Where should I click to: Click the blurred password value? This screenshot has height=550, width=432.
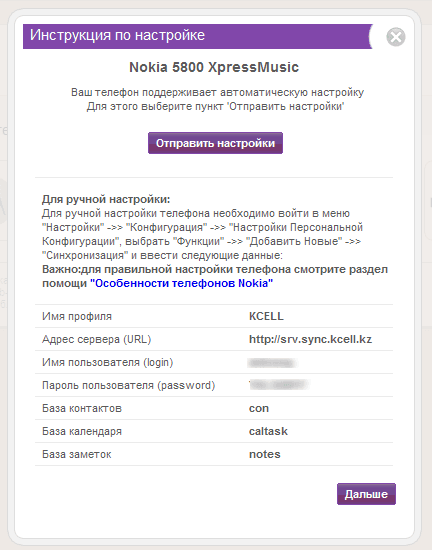(279, 385)
